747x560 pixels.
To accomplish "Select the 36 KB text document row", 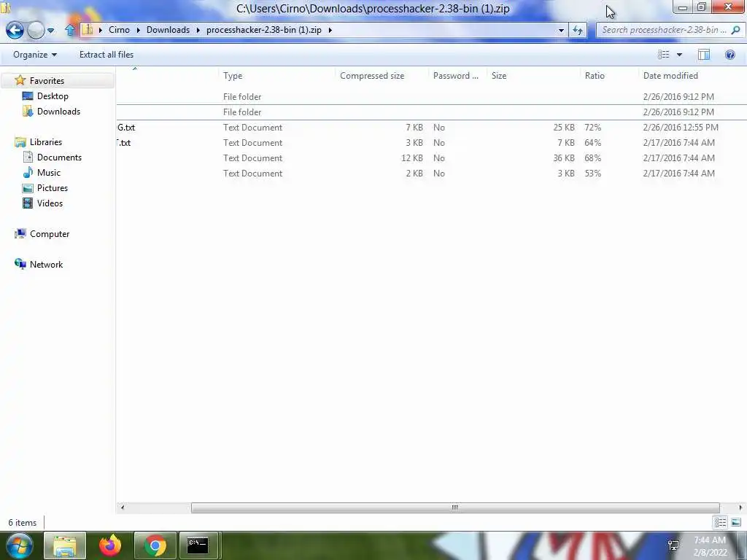I will pos(431,158).
